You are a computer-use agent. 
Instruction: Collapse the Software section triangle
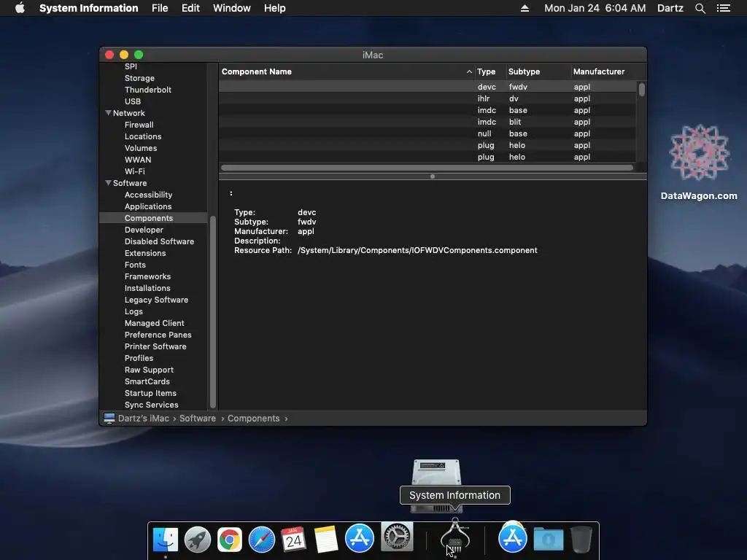[x=108, y=183]
